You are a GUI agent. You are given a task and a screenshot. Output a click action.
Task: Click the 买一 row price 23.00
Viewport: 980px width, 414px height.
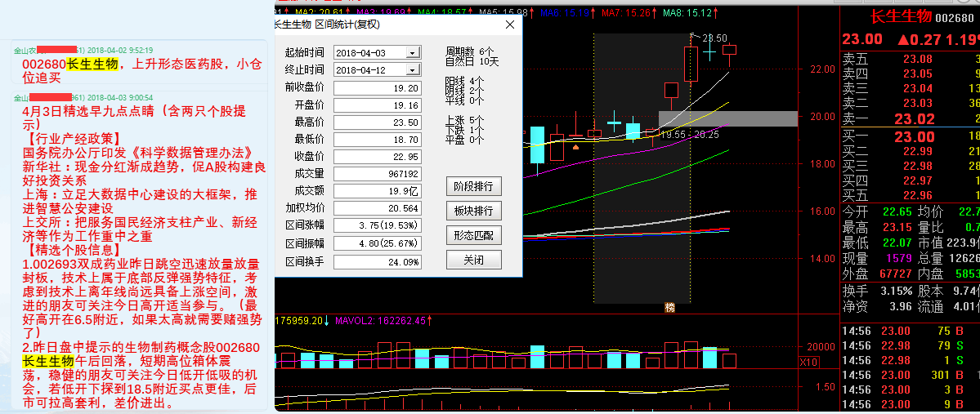pyautogui.click(x=915, y=136)
